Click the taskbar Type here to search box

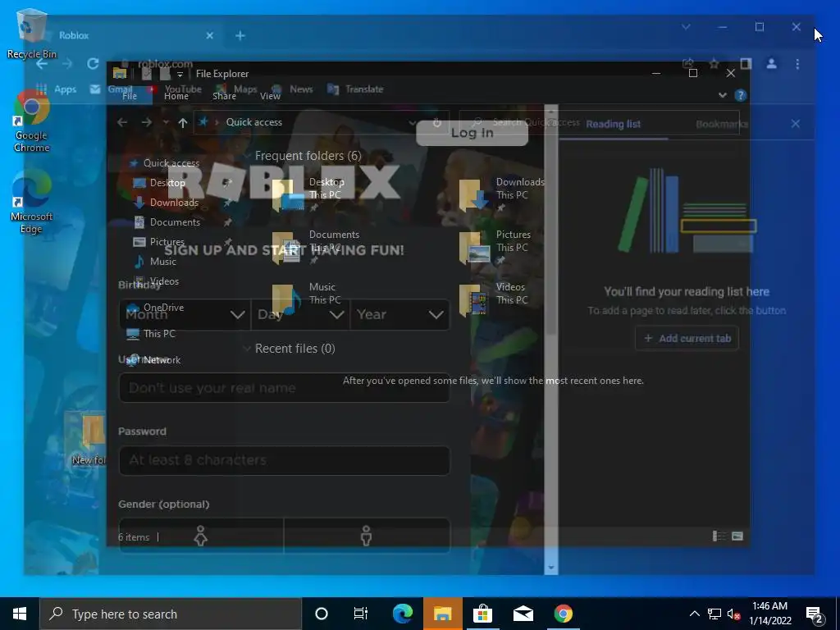(x=171, y=614)
